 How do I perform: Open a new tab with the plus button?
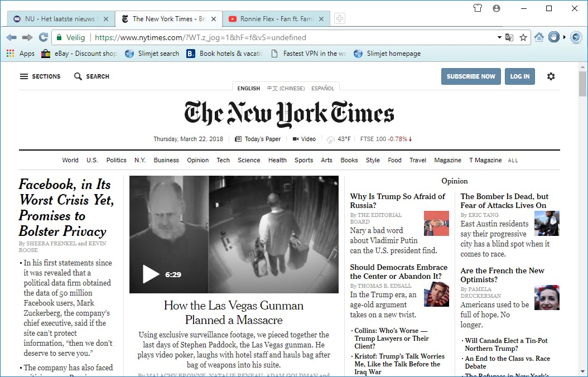(340, 18)
